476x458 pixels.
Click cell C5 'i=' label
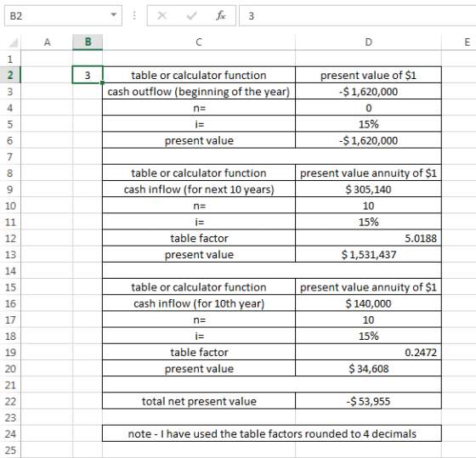pos(199,124)
